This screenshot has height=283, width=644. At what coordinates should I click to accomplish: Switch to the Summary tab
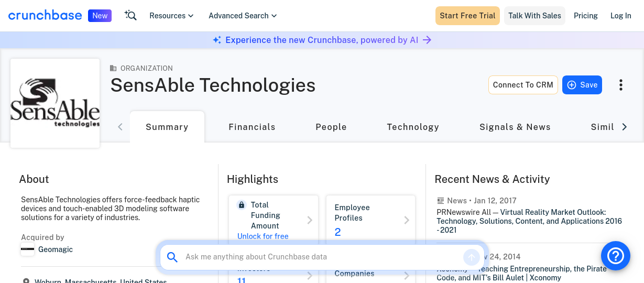tap(167, 127)
